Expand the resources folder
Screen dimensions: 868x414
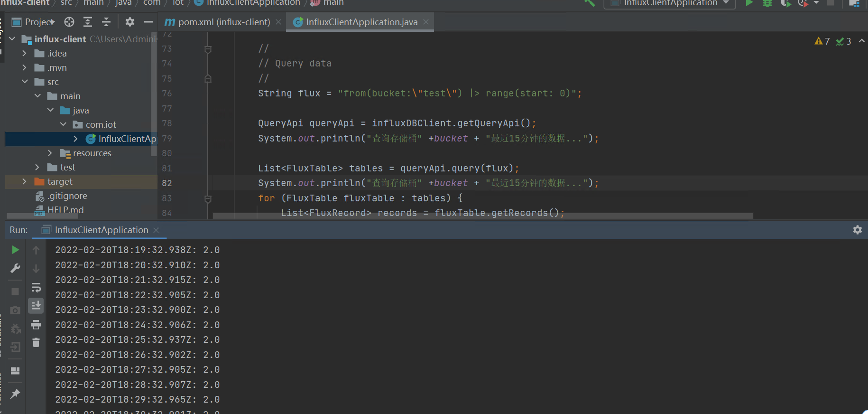click(x=50, y=153)
